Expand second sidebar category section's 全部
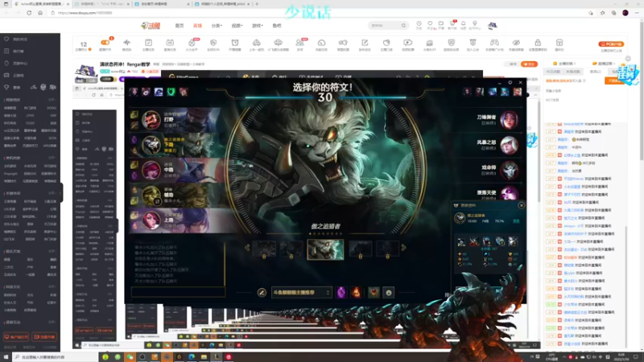Viewport: 644px width, 362px height. (52, 158)
